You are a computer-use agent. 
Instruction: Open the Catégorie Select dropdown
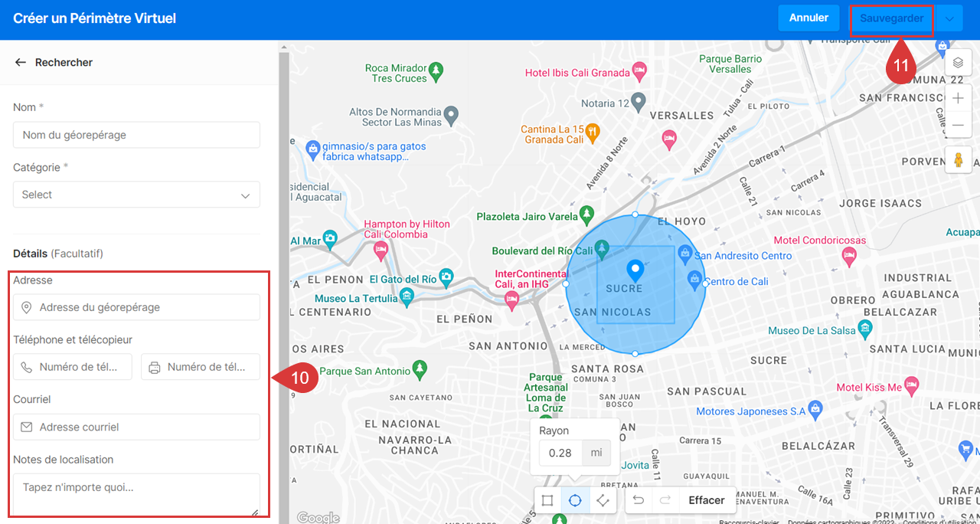tap(136, 195)
